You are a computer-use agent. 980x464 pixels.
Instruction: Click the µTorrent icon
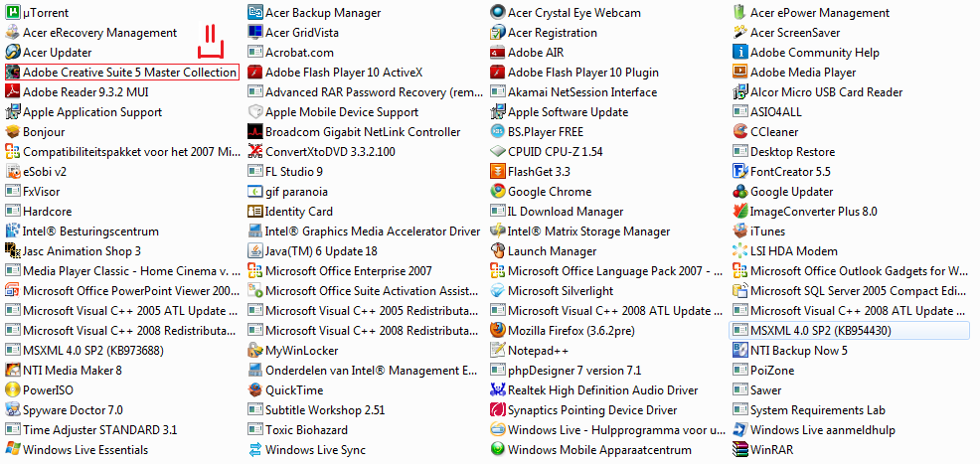coord(12,12)
